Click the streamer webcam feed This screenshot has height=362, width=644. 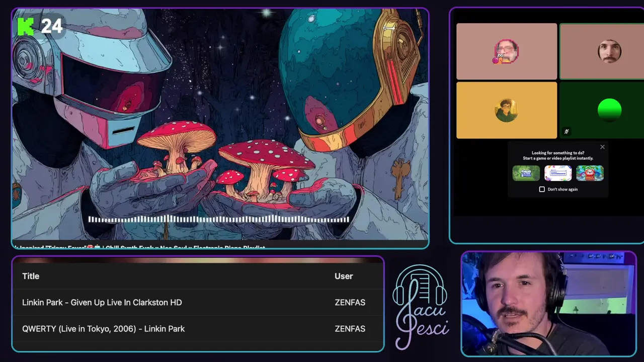pos(548,304)
